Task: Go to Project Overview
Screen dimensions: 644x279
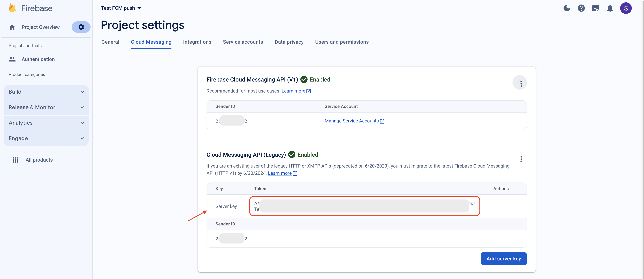Action: 41,27
